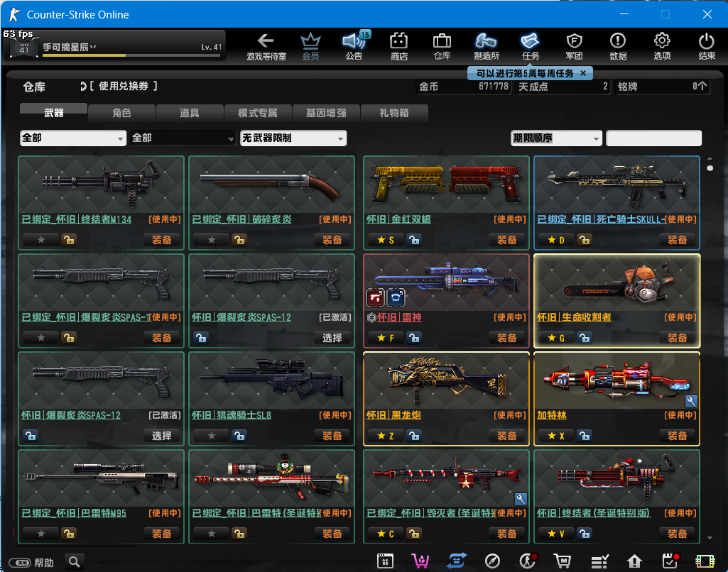
Task: Toggle favorite star for 破碎炎炎
Action: [212, 240]
